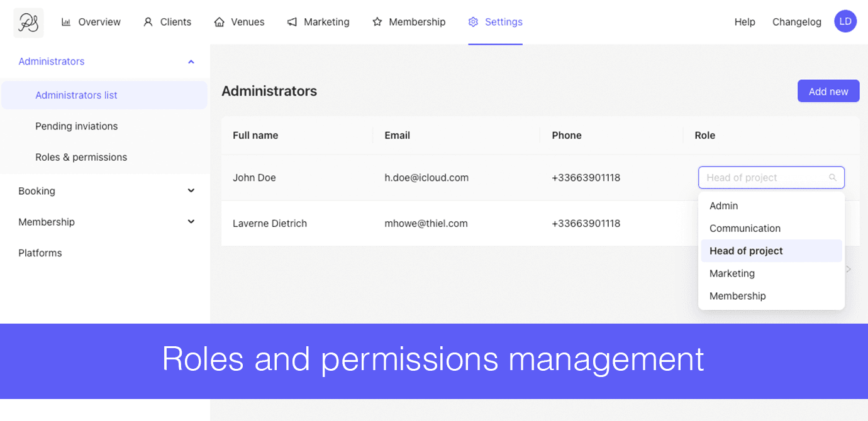The width and height of the screenshot is (868, 421).
Task: Choose Communication from role dropdown
Action: (771, 228)
